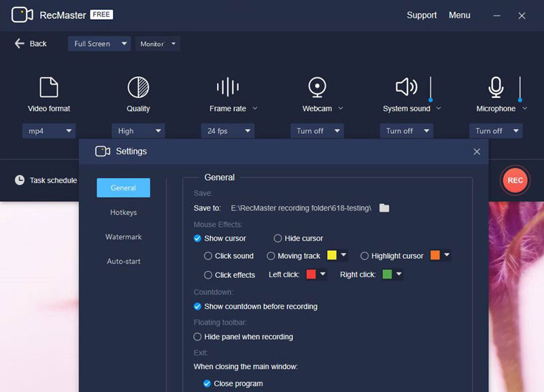The image size is (544, 392).
Task: Click the Task schedule clock icon
Action: click(20, 180)
